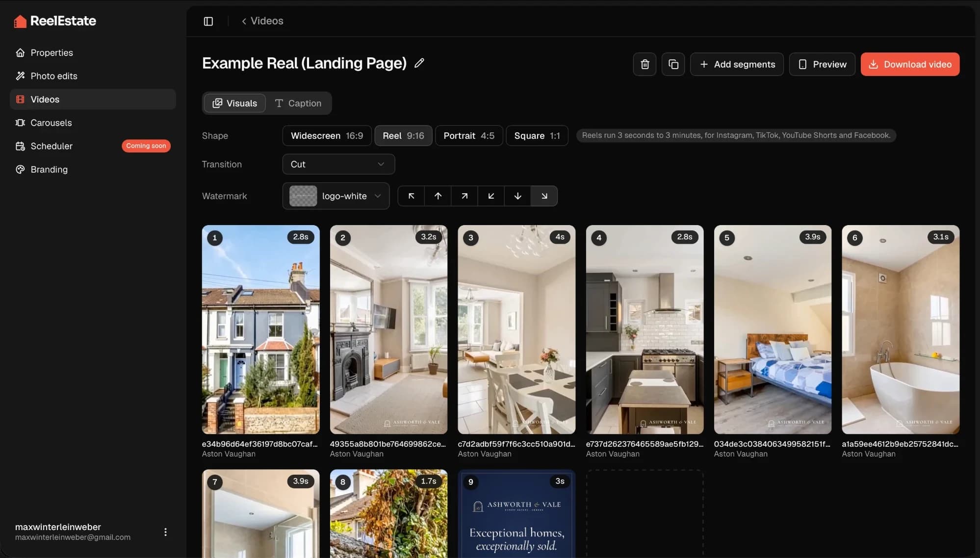Toggle the sidebar panel icon
The width and height of the screenshot is (980, 558).
click(x=208, y=21)
